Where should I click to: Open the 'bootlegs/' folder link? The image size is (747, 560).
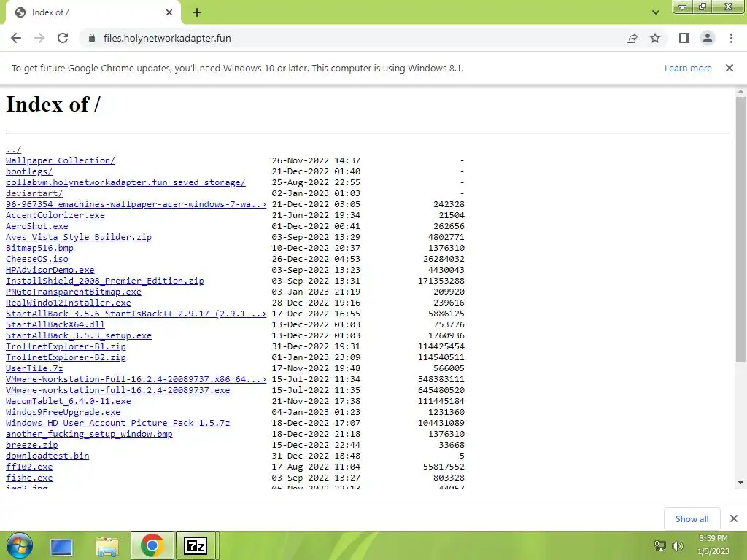point(29,171)
